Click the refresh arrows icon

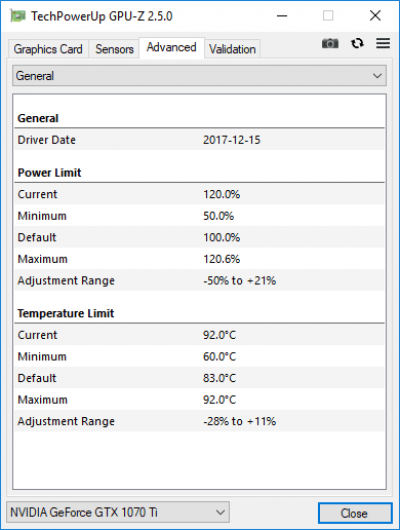[x=357, y=43]
